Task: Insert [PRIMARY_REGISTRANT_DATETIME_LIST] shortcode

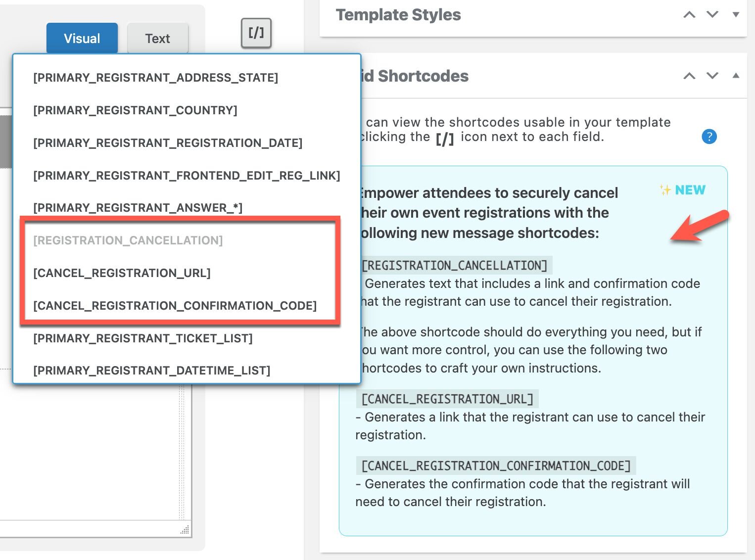Action: tap(151, 371)
